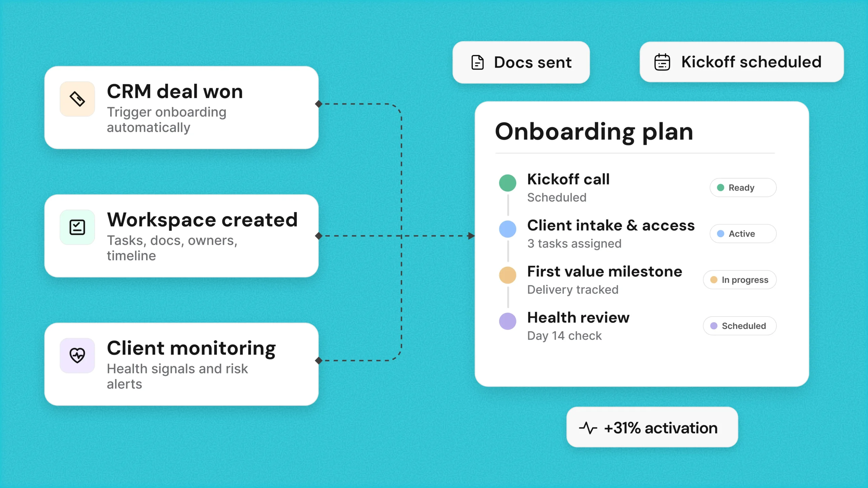
Task: Select the purple Health review step dot
Action: [508, 321]
